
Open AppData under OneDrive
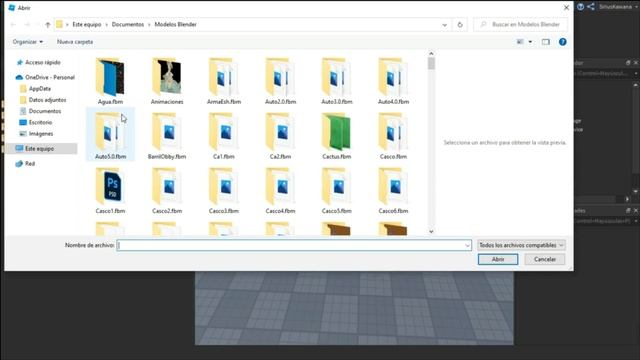[x=36, y=89]
